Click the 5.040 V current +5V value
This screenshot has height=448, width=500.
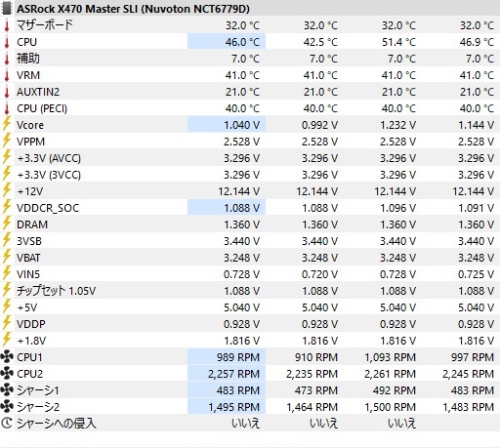click(241, 307)
